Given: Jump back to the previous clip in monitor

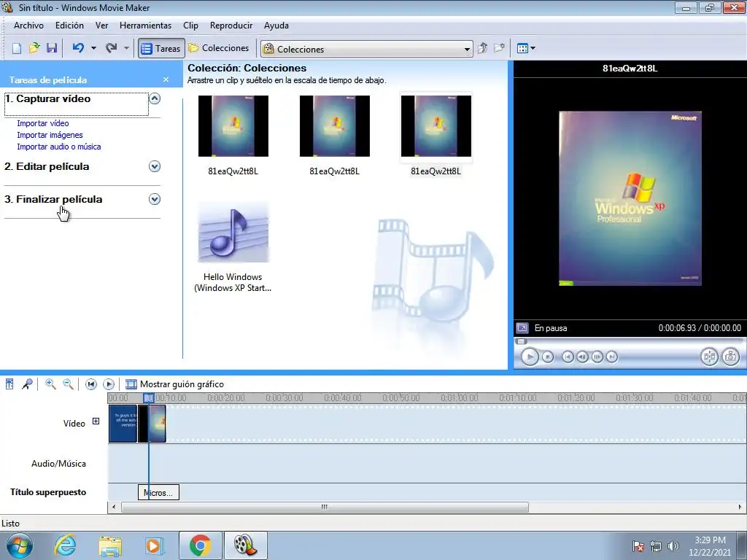Looking at the screenshot, I should 568,357.
